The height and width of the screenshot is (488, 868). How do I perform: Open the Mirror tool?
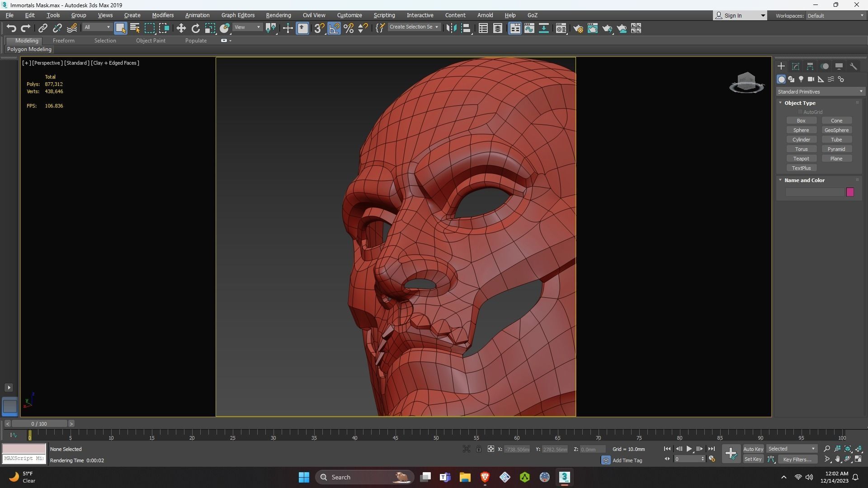tap(451, 28)
